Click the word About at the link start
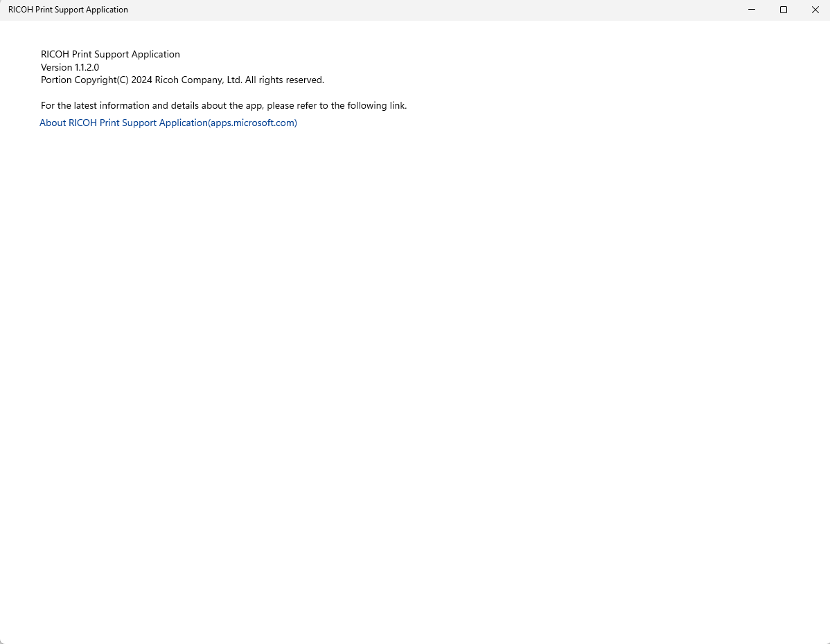Screen dimensions: 830x644 pos(53,123)
